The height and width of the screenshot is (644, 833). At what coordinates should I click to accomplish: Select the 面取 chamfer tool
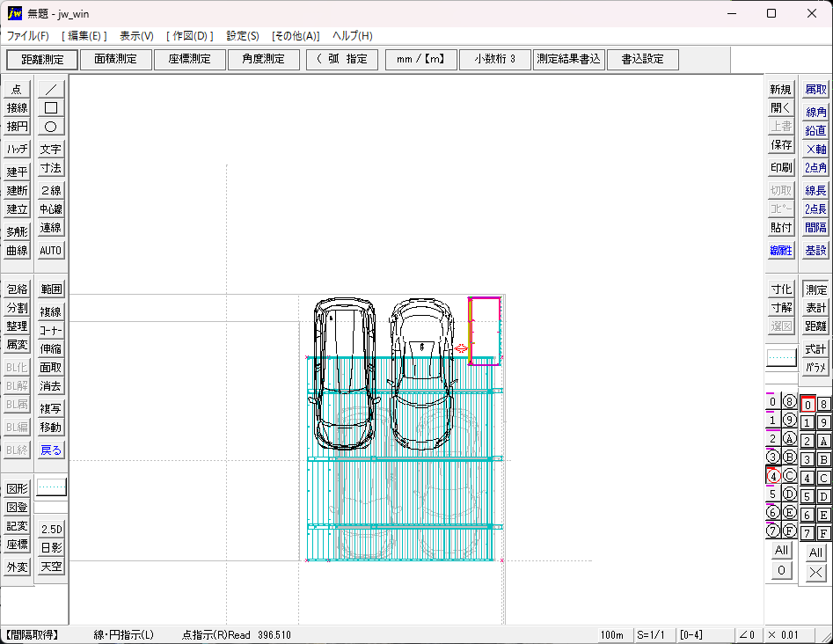(51, 368)
